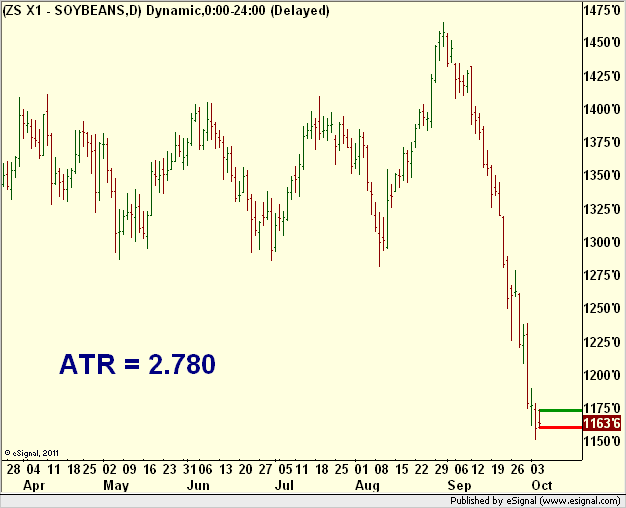Click Published by eSignal (www.esignal.com) footer
Viewport: 626px width, 508px height.
coord(535,501)
